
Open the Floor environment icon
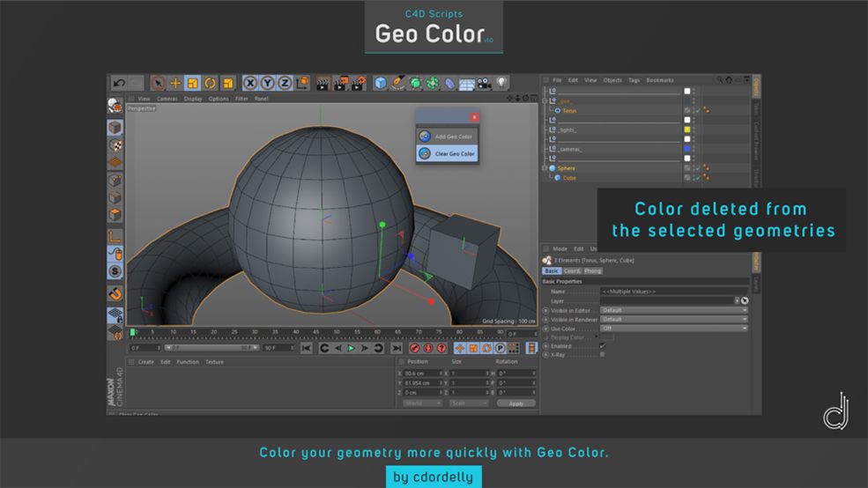point(467,83)
